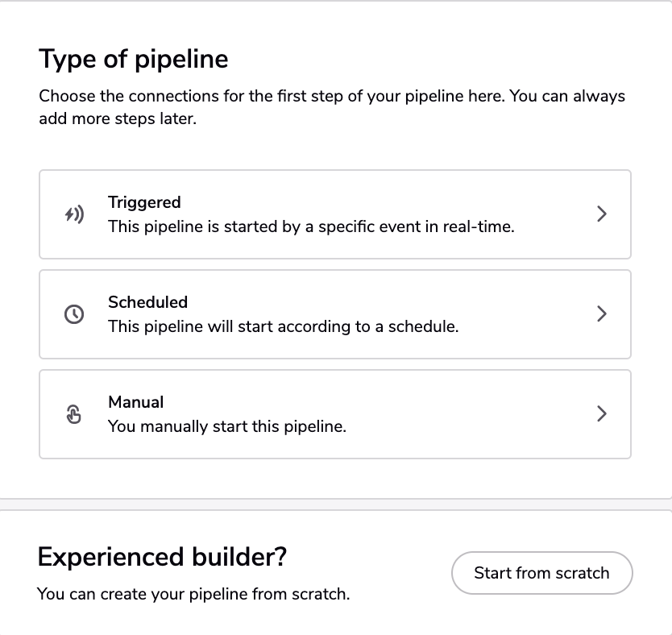Choose the Scheduled title label
Image resolution: width=672 pixels, height=635 pixels.
(148, 302)
